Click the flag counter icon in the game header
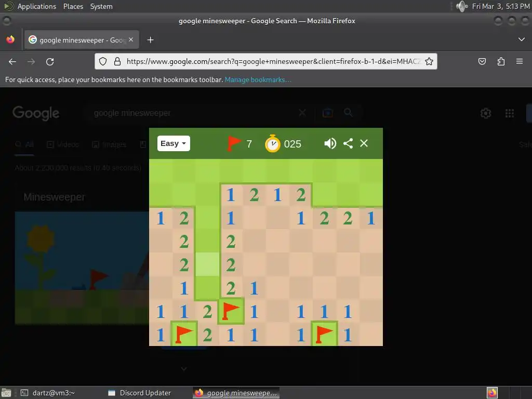 click(x=234, y=143)
